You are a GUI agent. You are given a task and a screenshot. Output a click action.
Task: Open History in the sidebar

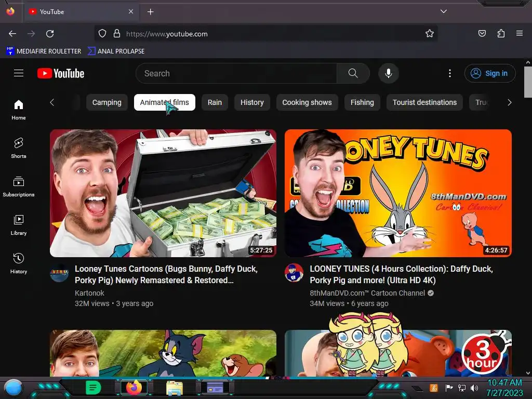(x=19, y=263)
